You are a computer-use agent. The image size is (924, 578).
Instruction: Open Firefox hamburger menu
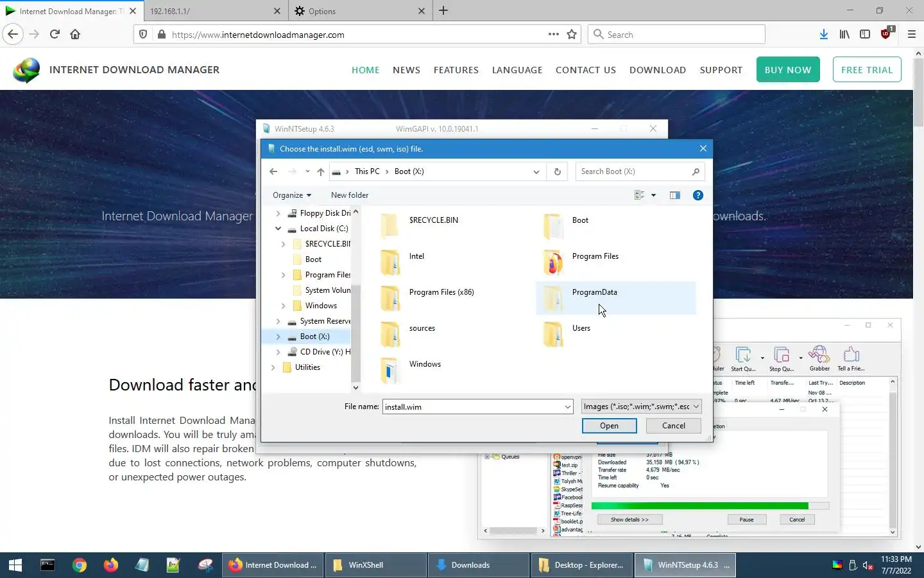pyautogui.click(x=911, y=34)
